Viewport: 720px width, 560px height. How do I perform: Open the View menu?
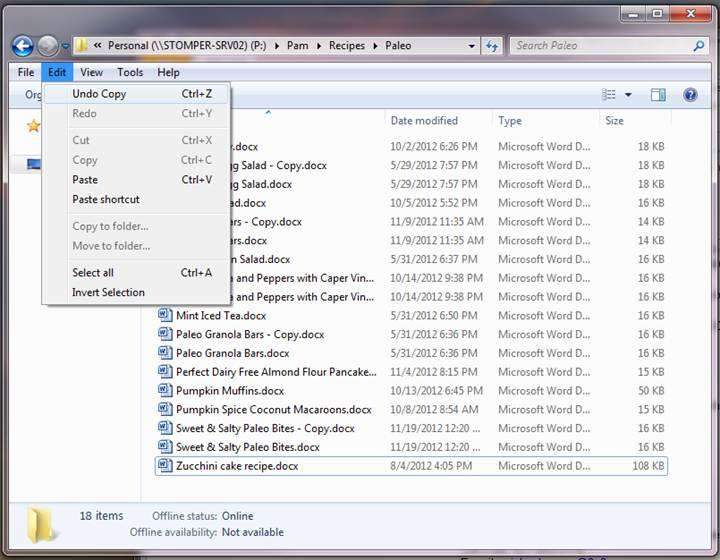pos(91,72)
